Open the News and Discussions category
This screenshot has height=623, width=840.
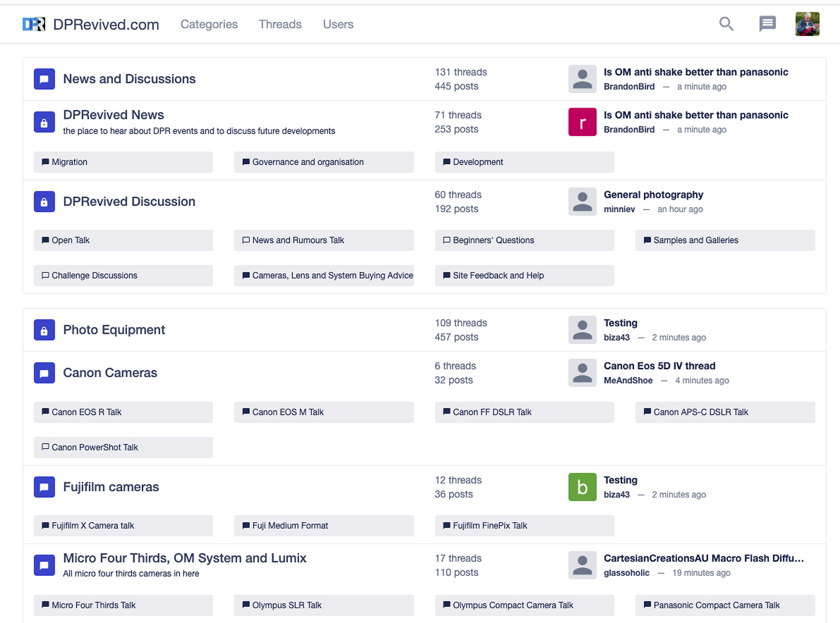[x=129, y=79]
